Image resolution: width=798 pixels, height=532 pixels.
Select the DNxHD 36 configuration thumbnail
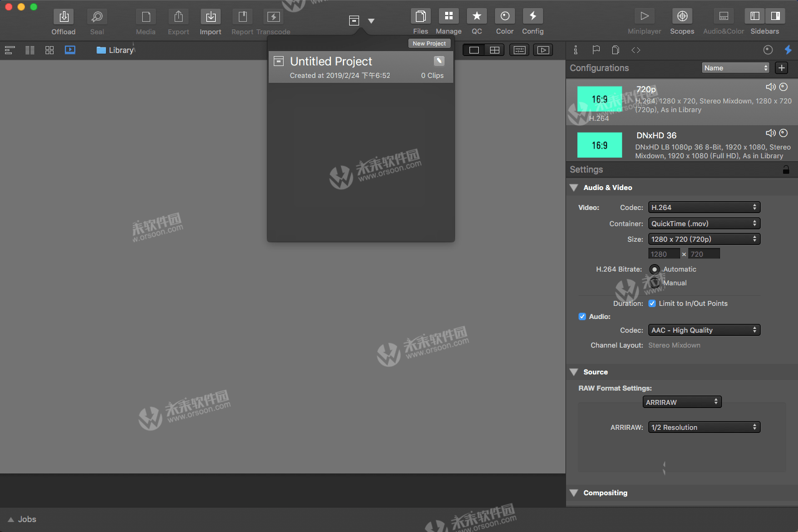[599, 145]
